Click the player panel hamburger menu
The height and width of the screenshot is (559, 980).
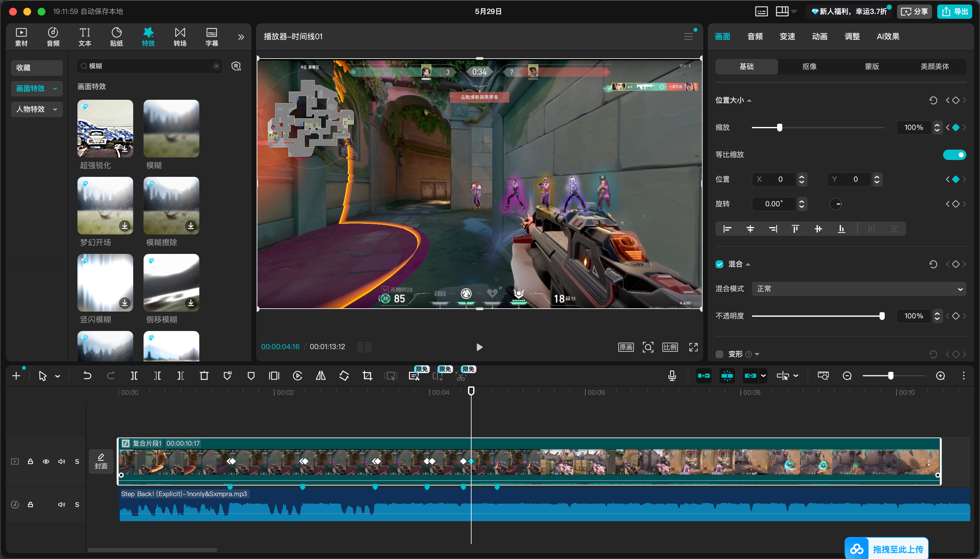688,37
